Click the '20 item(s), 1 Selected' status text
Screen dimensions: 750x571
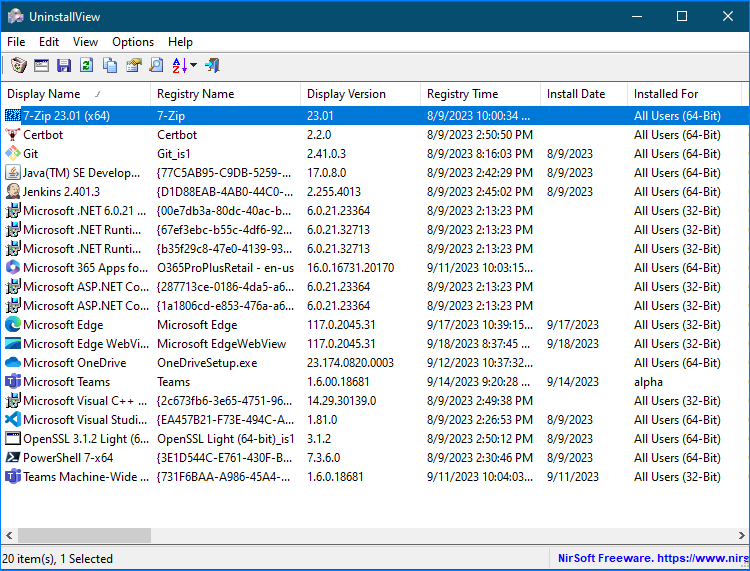click(x=57, y=559)
